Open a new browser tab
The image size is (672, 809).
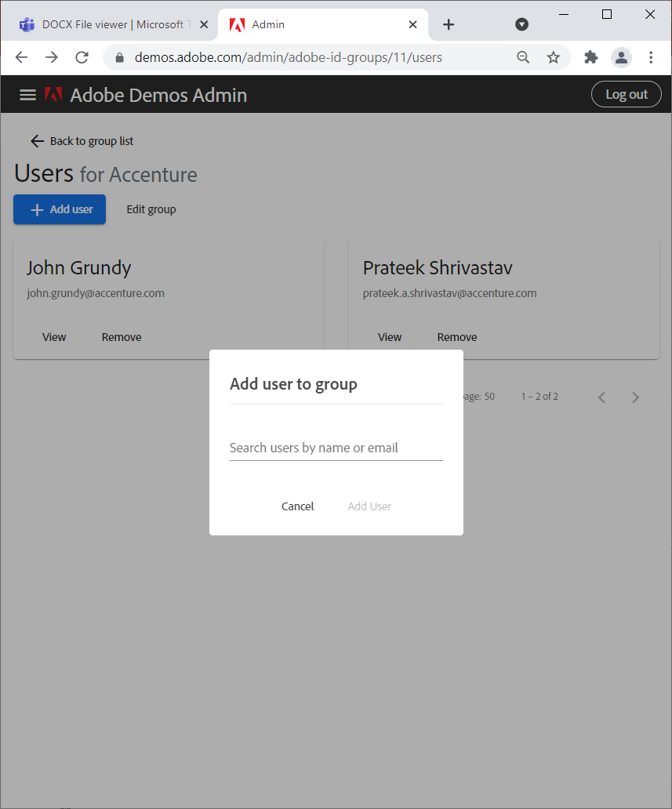449,24
